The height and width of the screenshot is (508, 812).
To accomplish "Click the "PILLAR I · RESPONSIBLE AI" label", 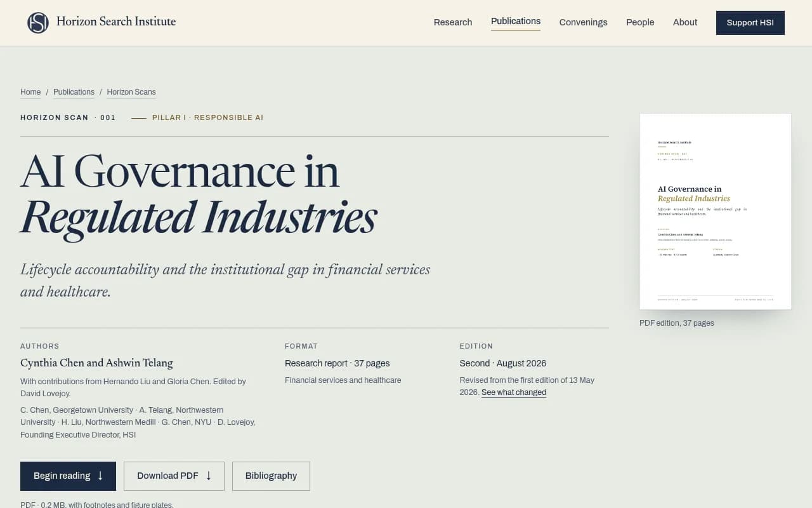I will coord(207,117).
